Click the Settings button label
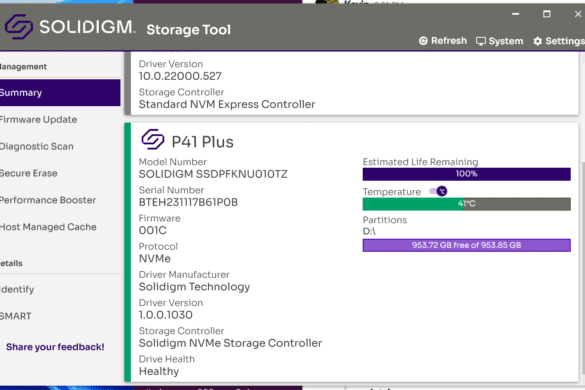Image resolution: width=585 pixels, height=390 pixels. tap(565, 41)
